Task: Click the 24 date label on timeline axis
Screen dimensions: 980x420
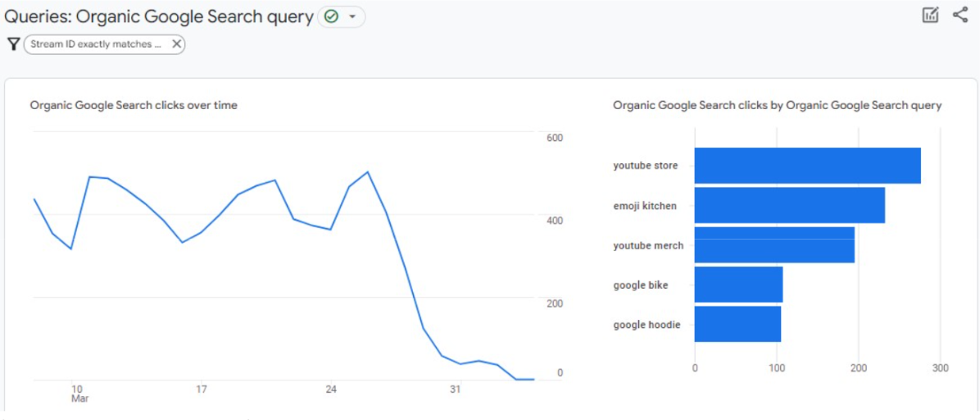Action: [331, 389]
